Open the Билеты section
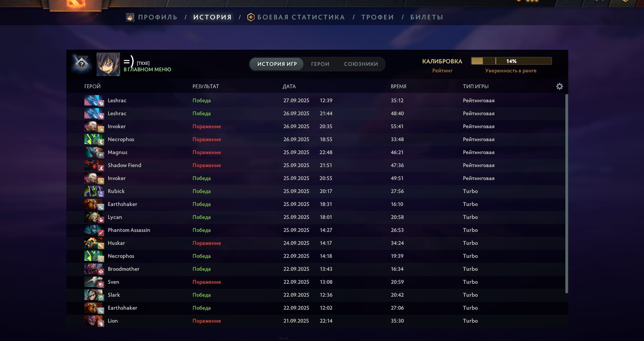The height and width of the screenshot is (341, 644). pyautogui.click(x=427, y=17)
